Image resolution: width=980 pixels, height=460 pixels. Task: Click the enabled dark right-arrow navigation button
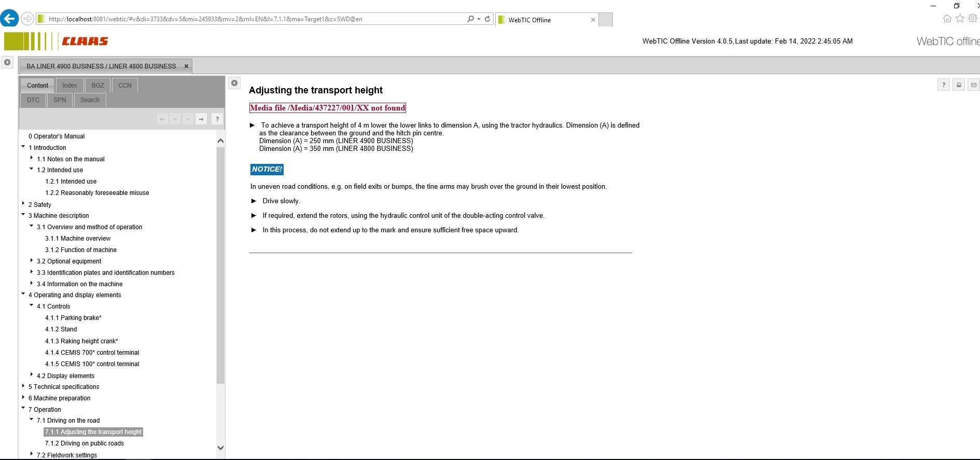click(201, 119)
